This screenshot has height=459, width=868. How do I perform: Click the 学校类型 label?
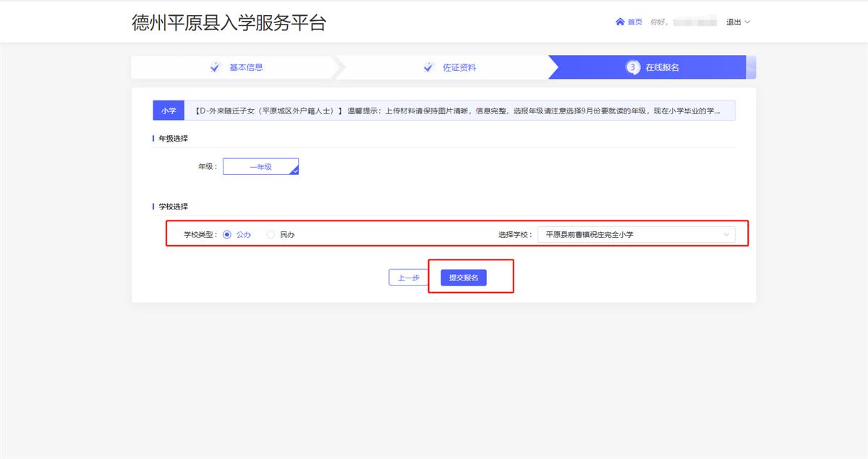(200, 234)
